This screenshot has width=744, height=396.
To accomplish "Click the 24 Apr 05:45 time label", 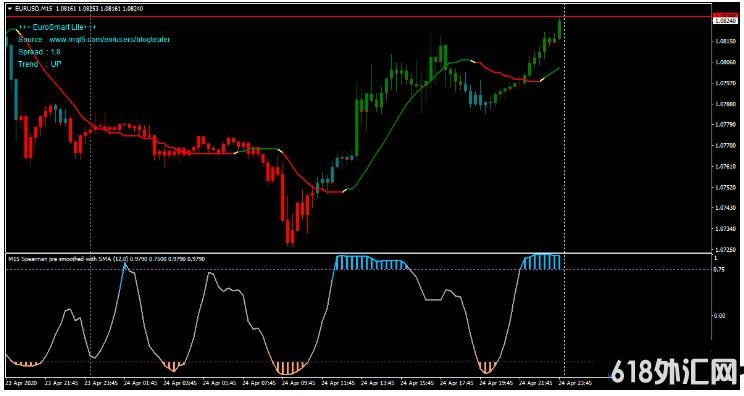I will pos(219,383).
